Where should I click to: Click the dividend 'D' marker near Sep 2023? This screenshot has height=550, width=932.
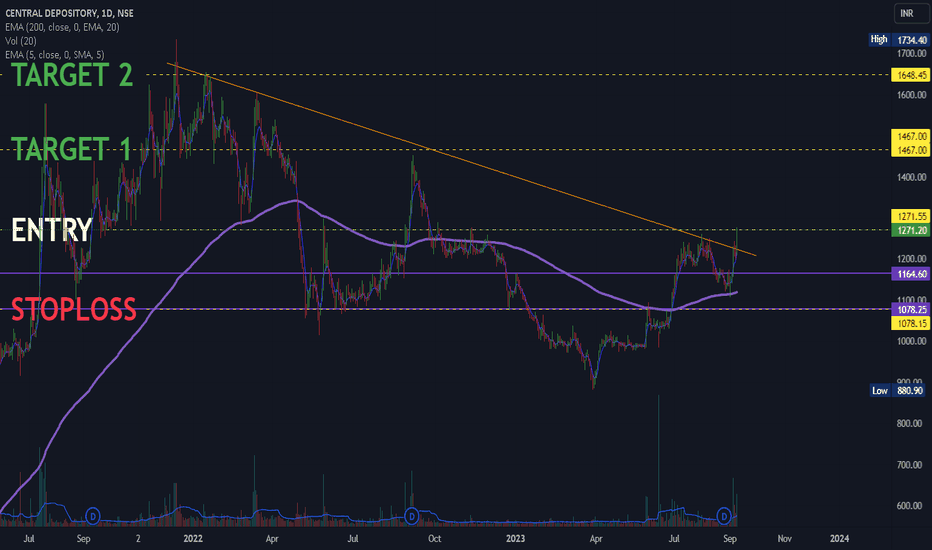point(723,516)
